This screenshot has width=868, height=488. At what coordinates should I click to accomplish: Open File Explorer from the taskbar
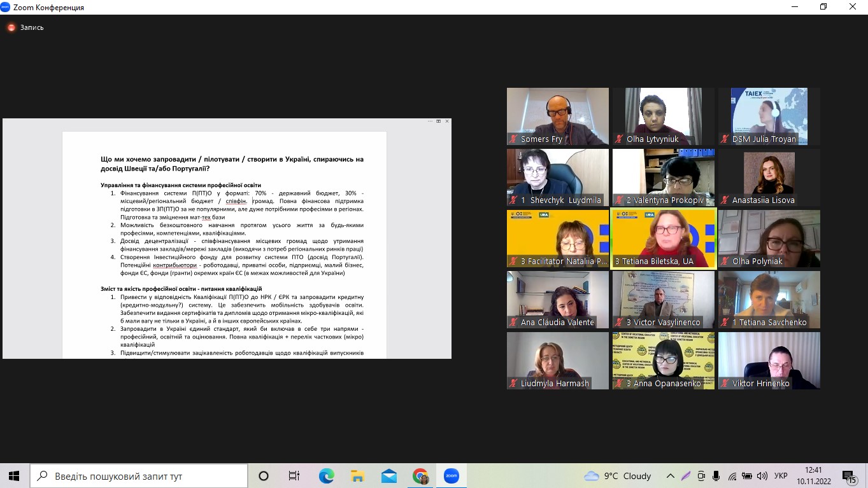click(x=357, y=476)
